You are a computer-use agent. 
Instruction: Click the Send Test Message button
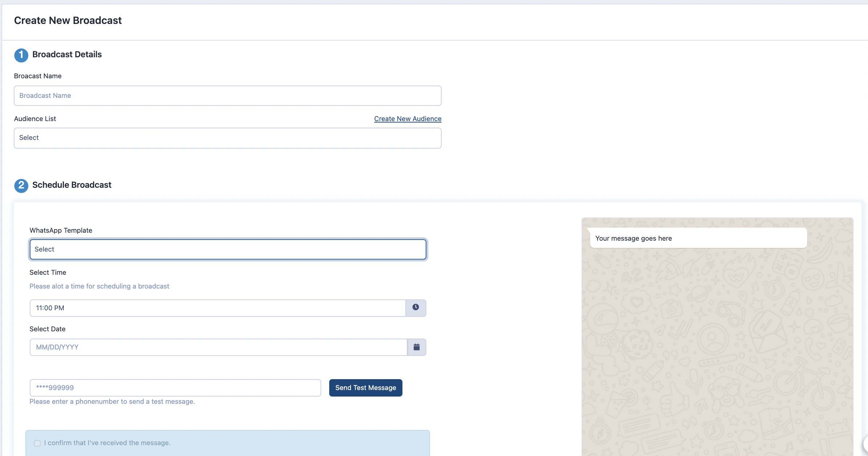click(x=365, y=387)
